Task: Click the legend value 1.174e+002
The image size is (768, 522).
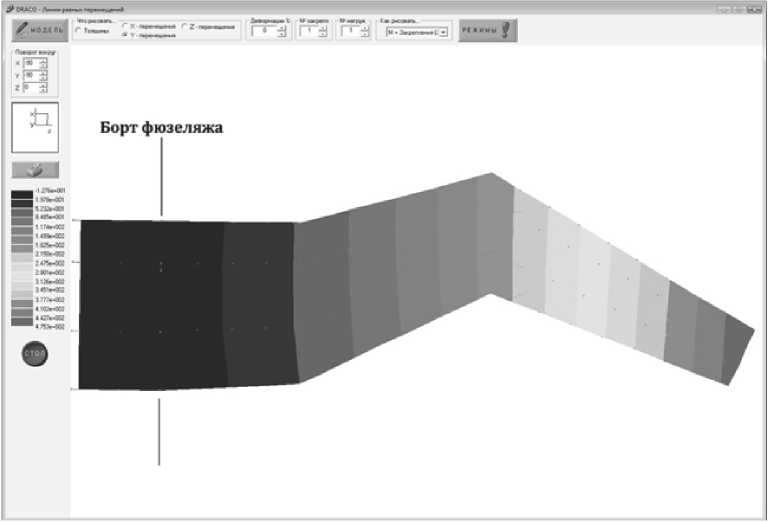Action: [x=50, y=227]
